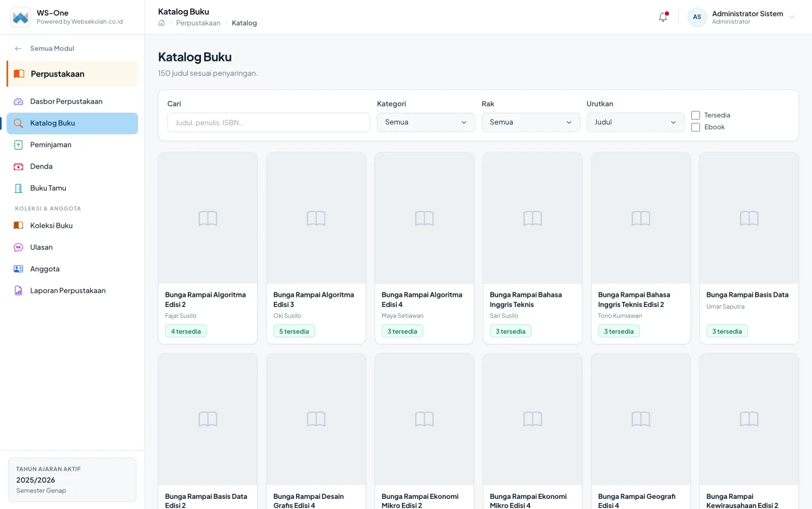This screenshot has width=812, height=509.
Task: Open Dasbor Perpustakaan menu item
Action: 72,101
